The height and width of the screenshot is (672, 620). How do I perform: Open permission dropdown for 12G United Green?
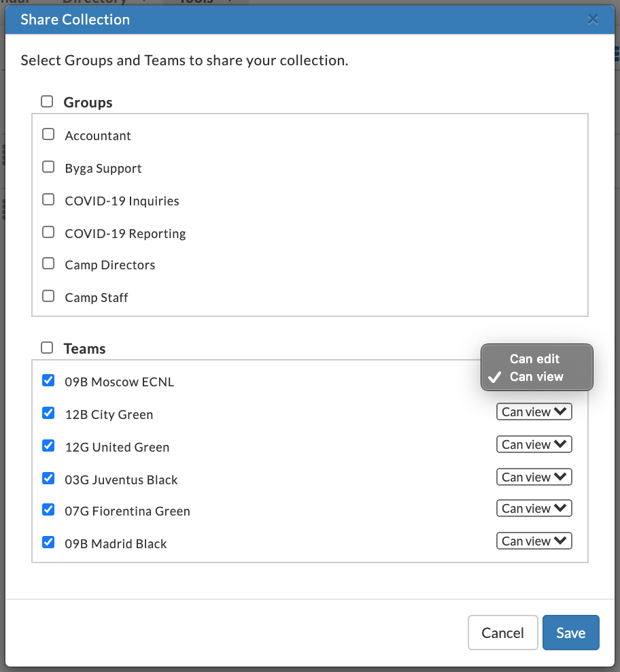click(534, 444)
